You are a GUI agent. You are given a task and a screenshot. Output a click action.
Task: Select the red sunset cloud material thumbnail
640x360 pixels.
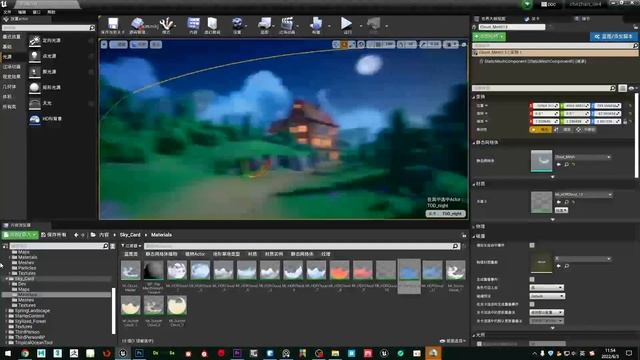pos(339,270)
